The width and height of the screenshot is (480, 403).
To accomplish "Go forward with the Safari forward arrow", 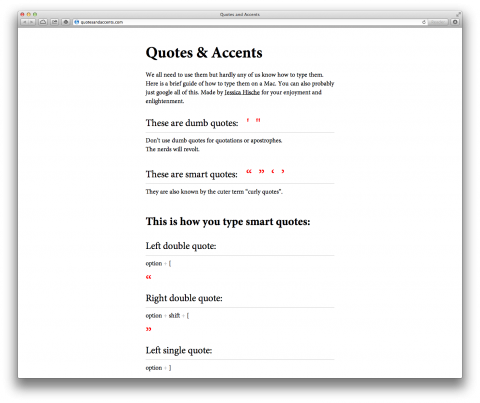I will [32, 22].
